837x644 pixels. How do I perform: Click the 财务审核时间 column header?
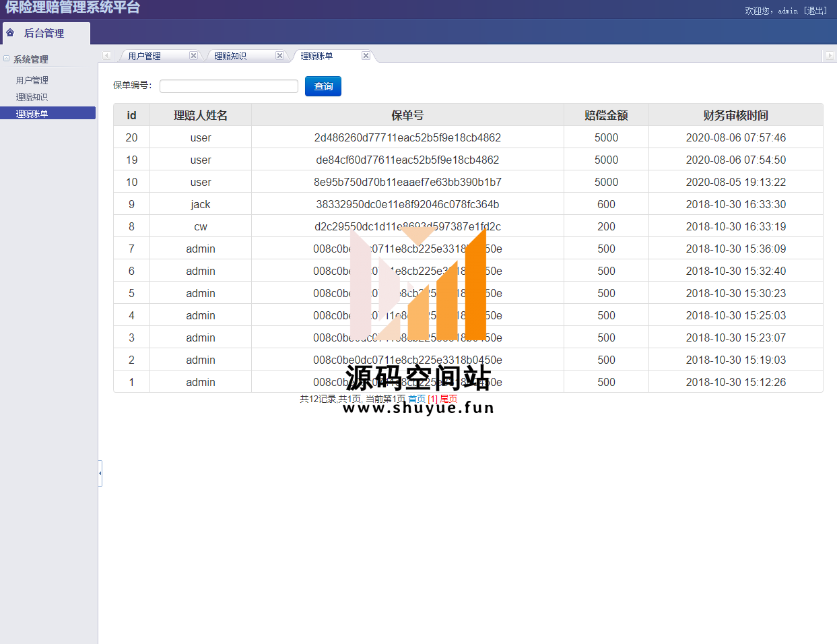[736, 115]
